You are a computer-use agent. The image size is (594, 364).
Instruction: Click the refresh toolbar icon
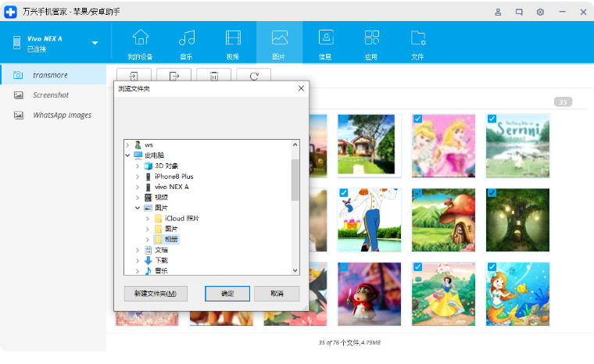[253, 76]
